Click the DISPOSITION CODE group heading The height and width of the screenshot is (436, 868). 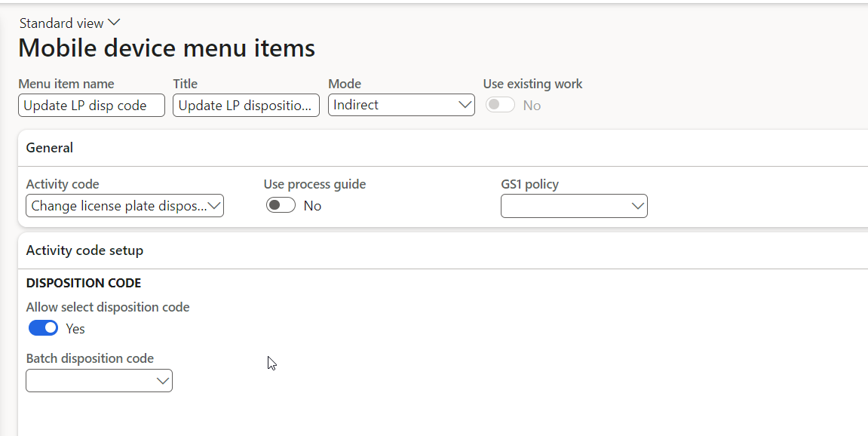click(x=84, y=284)
